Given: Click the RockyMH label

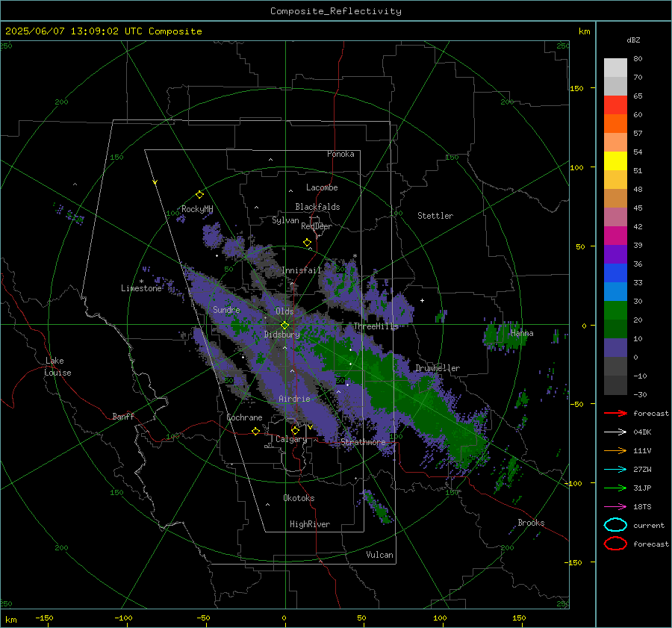Looking at the screenshot, I should click(x=197, y=209).
